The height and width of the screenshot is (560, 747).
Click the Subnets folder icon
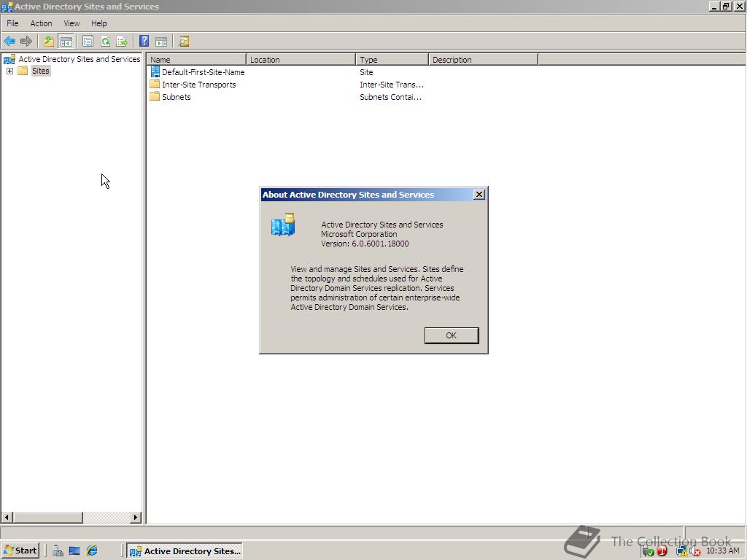[x=155, y=97]
